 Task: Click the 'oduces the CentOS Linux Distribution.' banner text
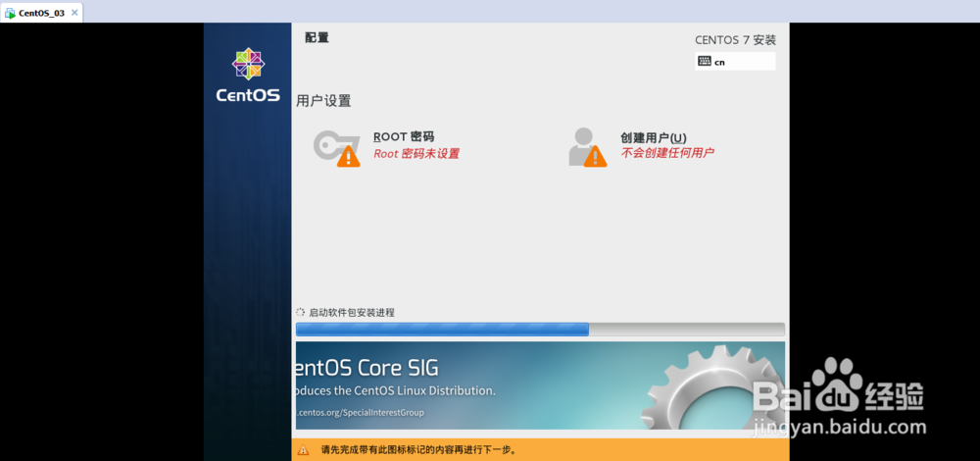[x=396, y=391]
